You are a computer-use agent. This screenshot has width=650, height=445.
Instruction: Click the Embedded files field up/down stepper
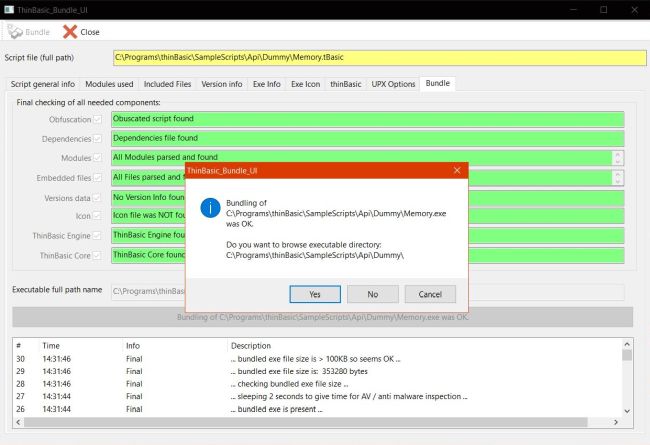click(x=618, y=178)
